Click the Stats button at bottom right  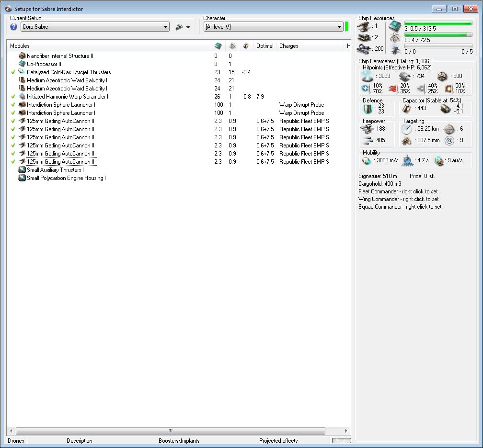pyautogui.click(x=341, y=441)
